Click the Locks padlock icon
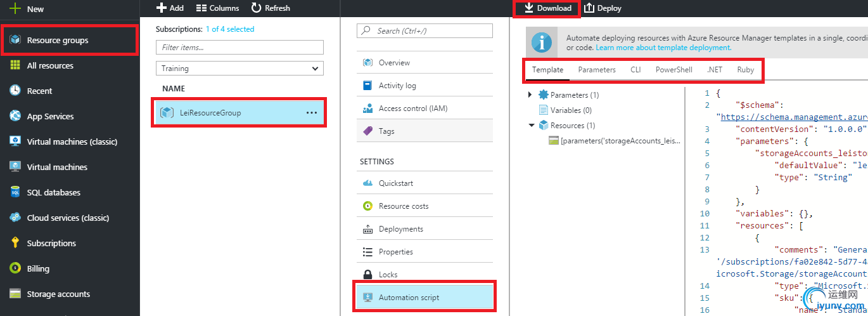 click(x=367, y=275)
